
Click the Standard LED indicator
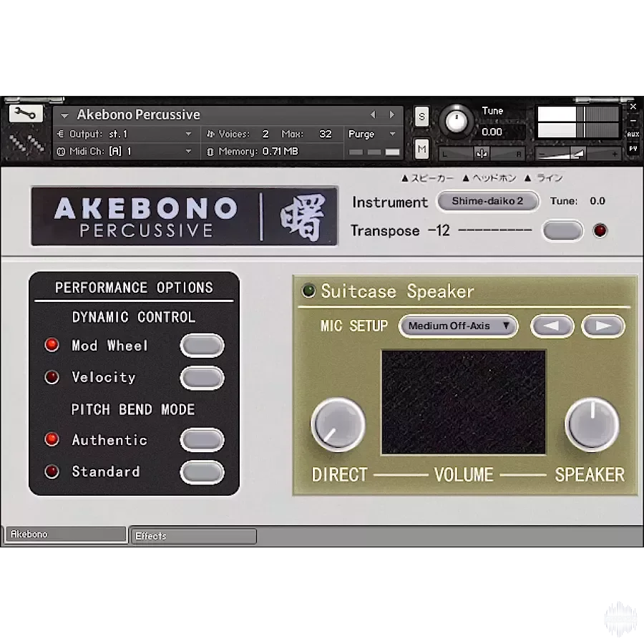[52, 471]
